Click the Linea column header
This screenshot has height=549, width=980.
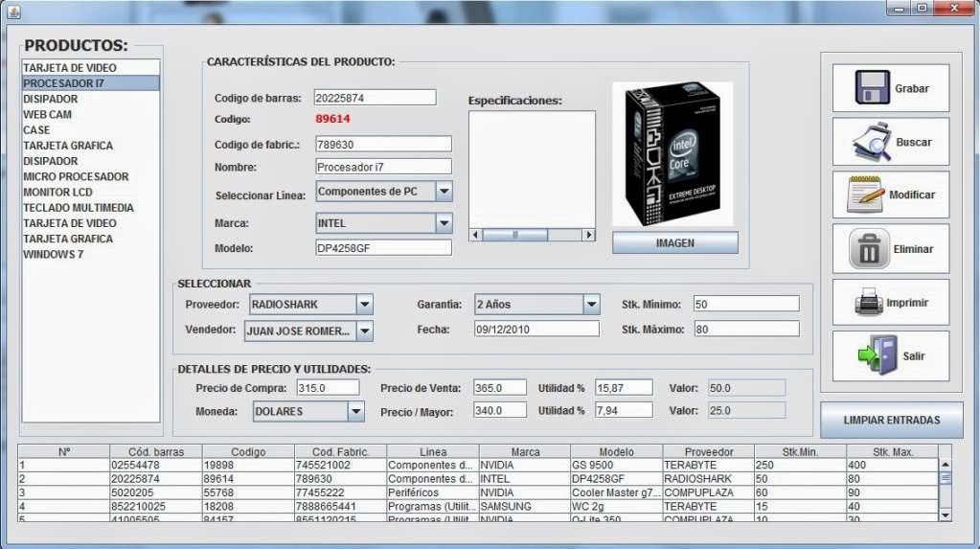point(432,451)
